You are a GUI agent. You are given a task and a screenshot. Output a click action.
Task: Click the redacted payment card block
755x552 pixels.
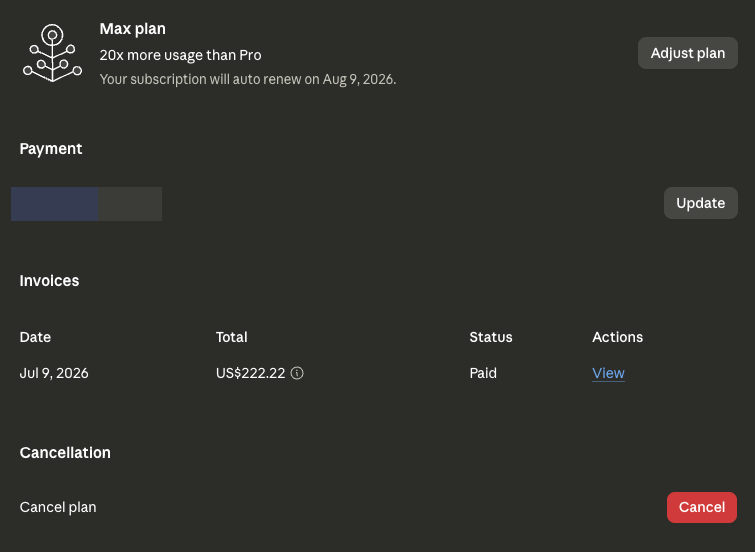pyautogui.click(x=86, y=204)
